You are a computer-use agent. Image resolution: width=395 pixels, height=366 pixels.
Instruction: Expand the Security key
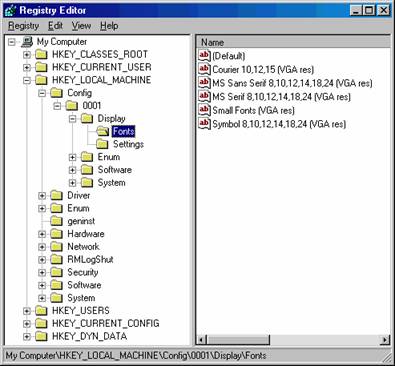pos(42,273)
